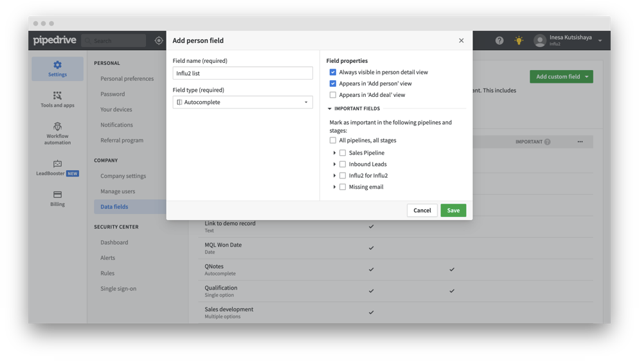The image size is (639, 364).
Task: Close the Add person field dialog
Action: click(x=461, y=40)
